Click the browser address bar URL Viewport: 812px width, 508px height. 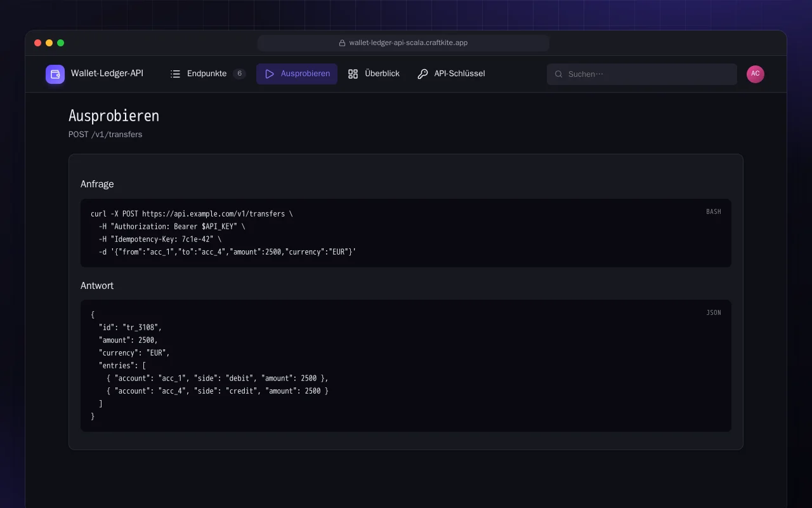click(409, 43)
